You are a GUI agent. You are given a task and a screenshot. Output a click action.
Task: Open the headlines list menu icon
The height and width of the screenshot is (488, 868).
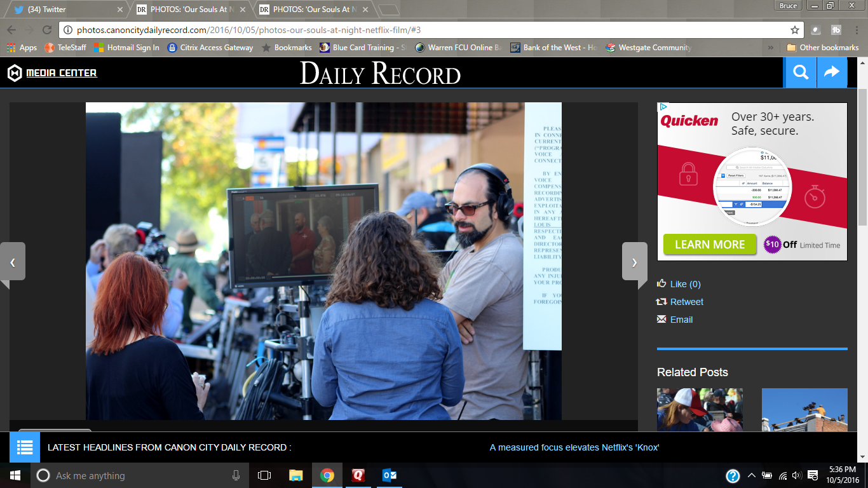[25, 447]
